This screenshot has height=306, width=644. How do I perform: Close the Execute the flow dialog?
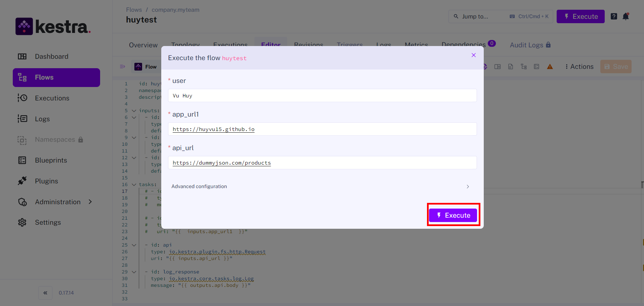coord(473,55)
